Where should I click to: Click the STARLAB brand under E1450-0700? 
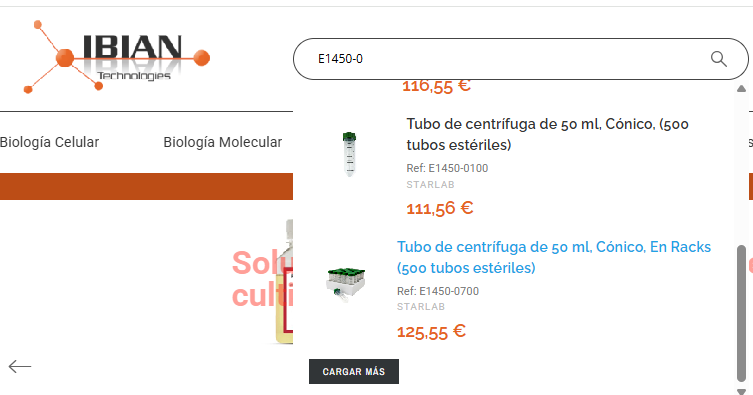(x=421, y=307)
